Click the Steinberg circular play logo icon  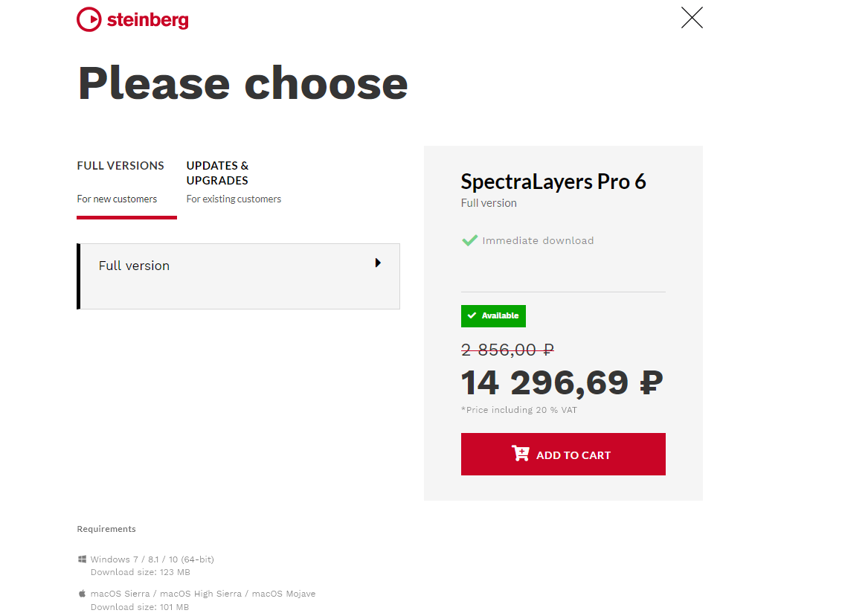point(89,19)
